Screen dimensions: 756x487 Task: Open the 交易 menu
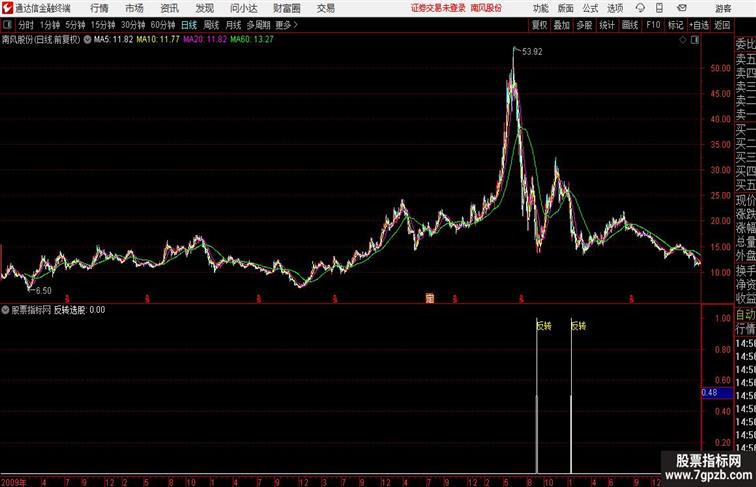coord(325,8)
